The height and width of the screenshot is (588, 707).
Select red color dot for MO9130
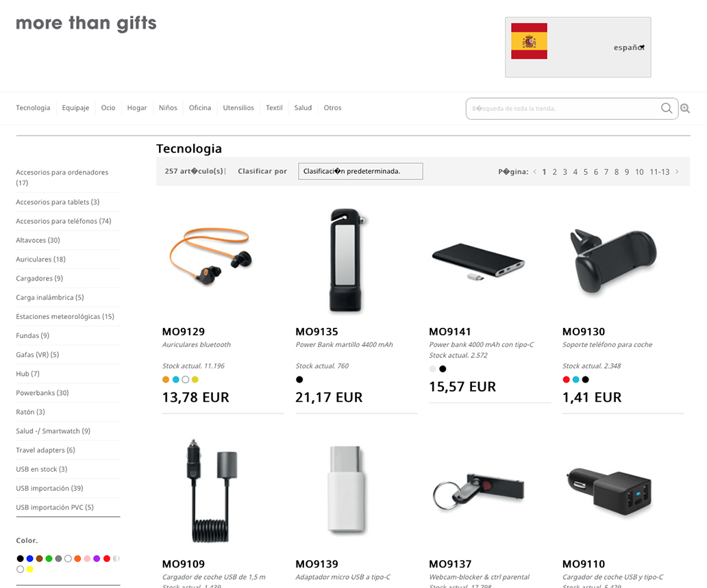567,379
